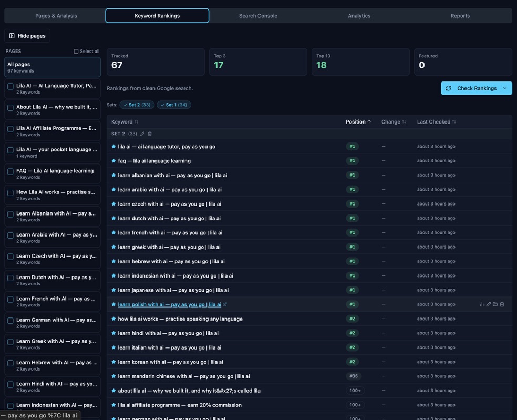Viewport: 517px width, 420px height.
Task: Select the Lila AI — your pocket language page
Action: pos(53,152)
